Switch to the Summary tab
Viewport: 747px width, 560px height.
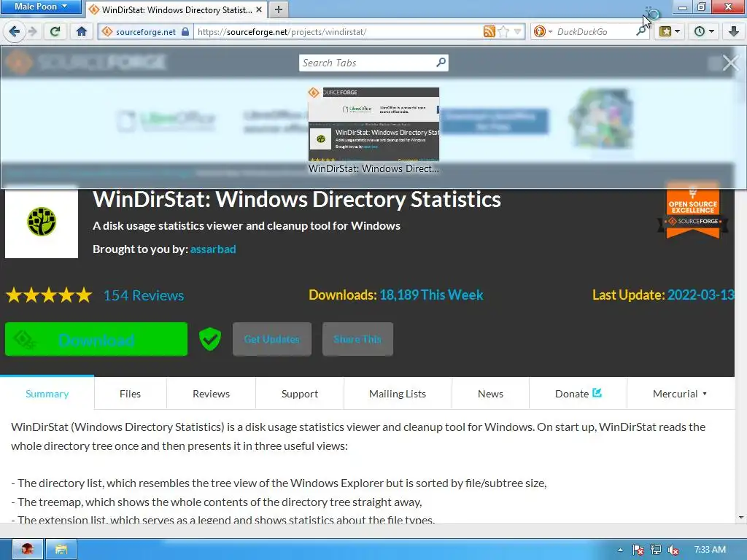tap(47, 394)
